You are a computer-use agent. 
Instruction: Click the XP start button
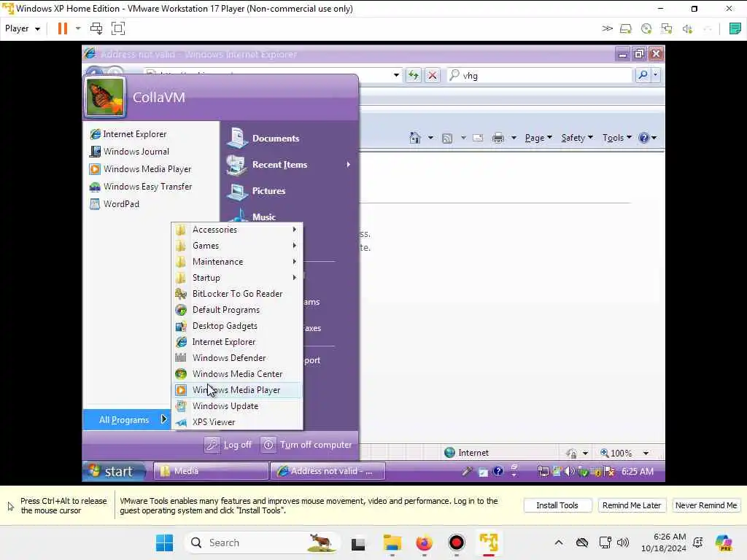114,472
